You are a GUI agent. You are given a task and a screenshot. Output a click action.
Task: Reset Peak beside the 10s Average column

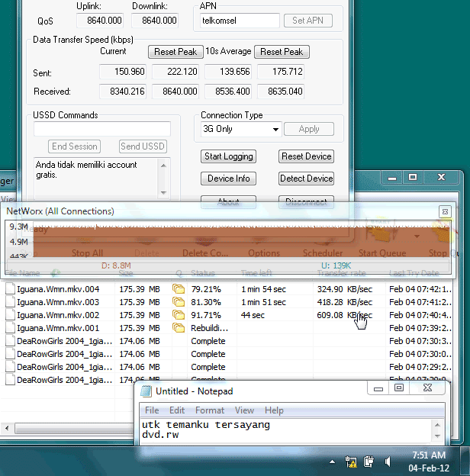[x=282, y=52]
